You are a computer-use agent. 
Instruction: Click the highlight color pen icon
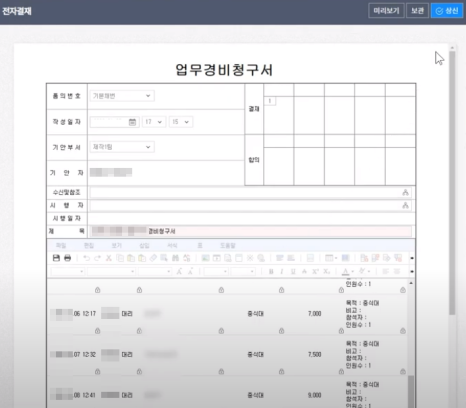[x=362, y=271]
